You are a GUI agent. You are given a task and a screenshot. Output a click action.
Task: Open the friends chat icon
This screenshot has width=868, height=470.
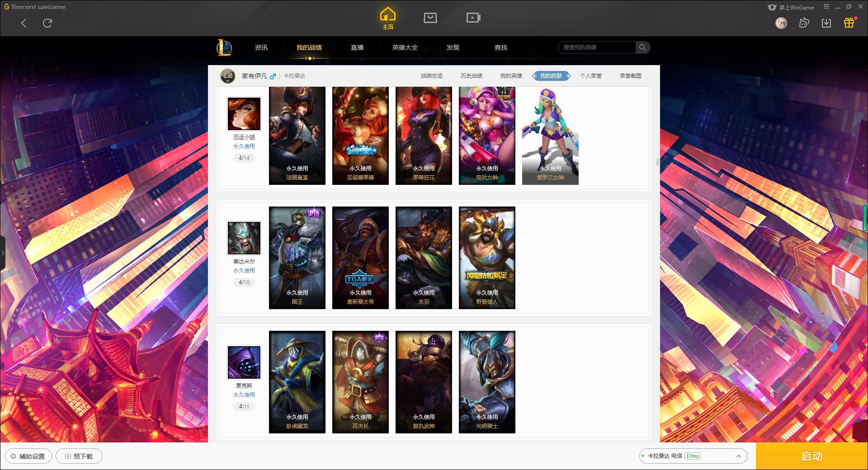(804, 23)
